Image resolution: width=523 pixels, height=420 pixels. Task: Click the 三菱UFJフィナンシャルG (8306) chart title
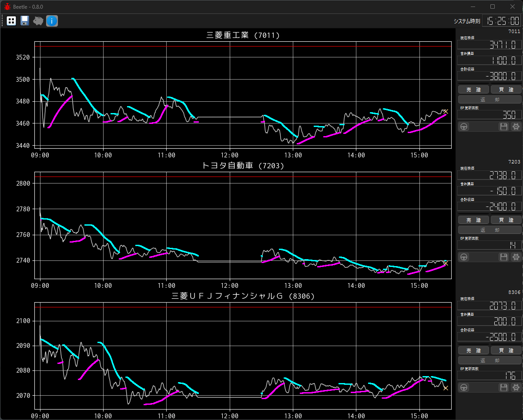(x=243, y=296)
